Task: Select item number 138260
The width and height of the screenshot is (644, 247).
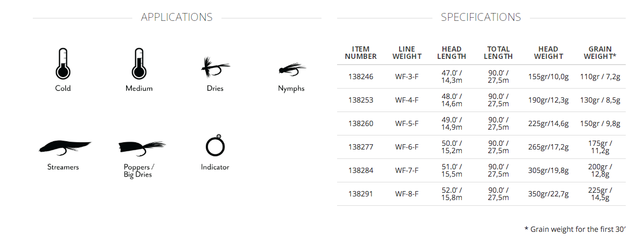Action: pyautogui.click(x=361, y=123)
